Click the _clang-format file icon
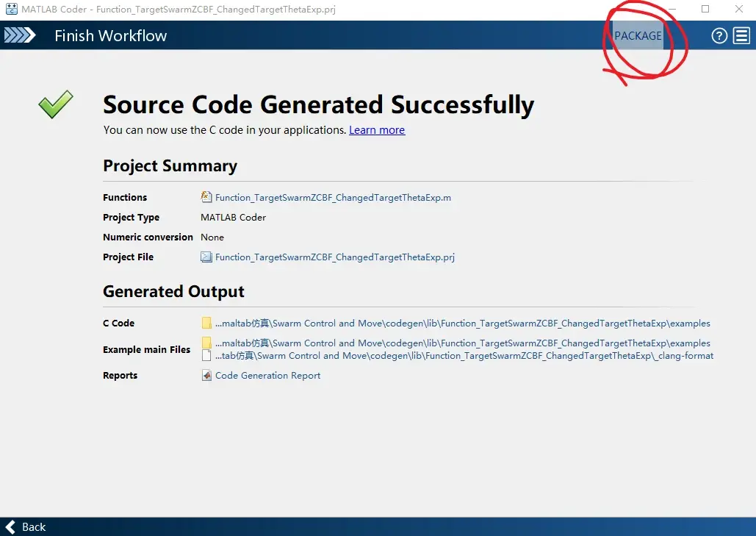756x536 pixels. [206, 356]
